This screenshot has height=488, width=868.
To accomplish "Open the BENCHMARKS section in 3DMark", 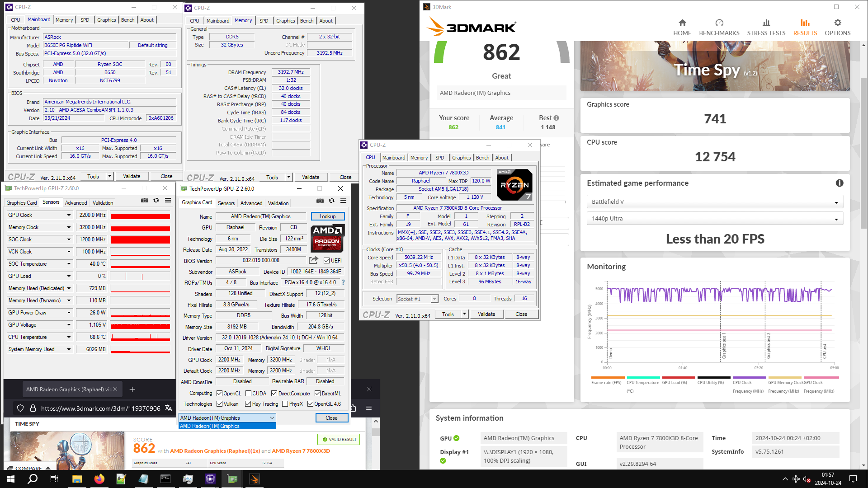I will coord(719,28).
